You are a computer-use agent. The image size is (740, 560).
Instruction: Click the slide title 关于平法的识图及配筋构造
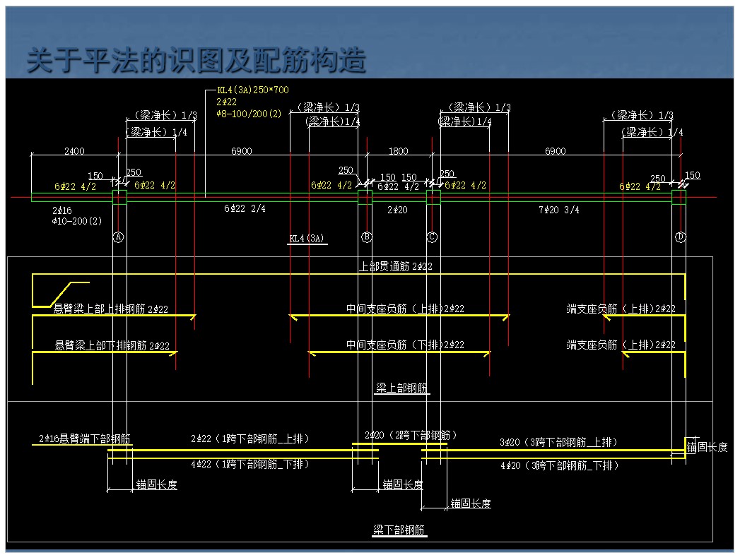196,61
